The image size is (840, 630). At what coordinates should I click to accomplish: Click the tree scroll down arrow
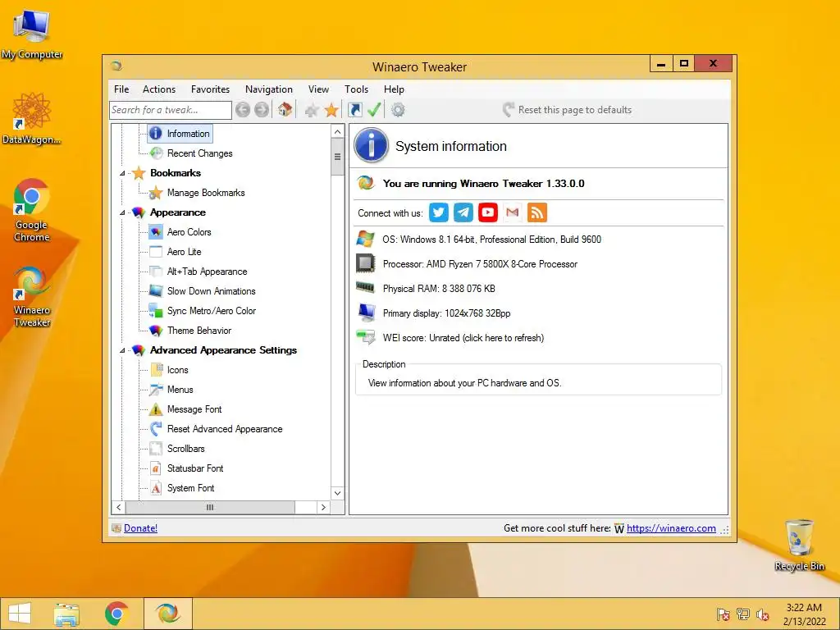click(x=337, y=493)
